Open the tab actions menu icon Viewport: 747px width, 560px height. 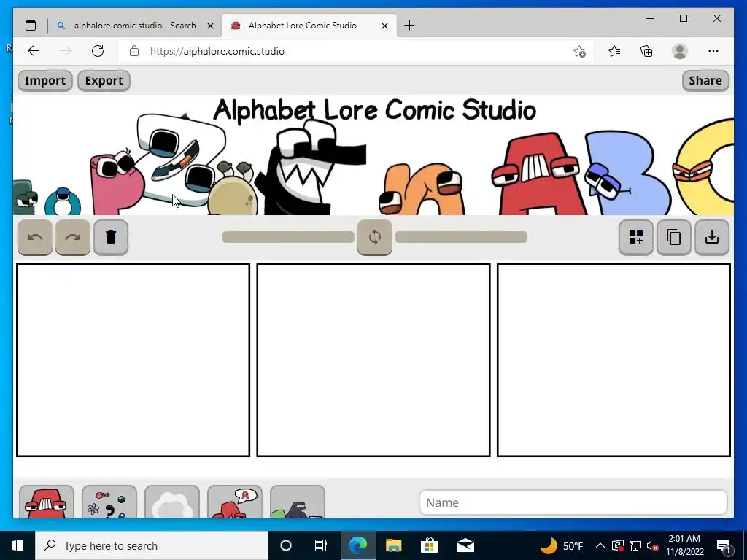pos(31,26)
